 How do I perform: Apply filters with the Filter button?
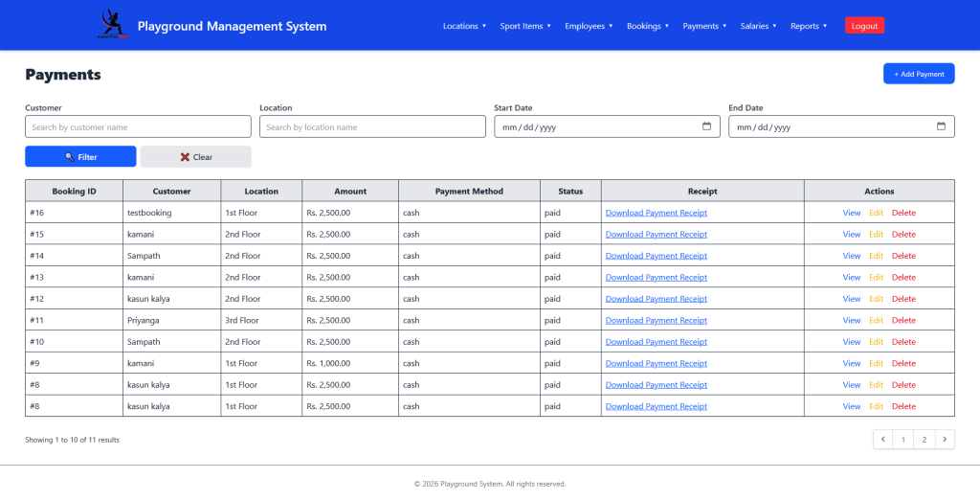(x=80, y=157)
